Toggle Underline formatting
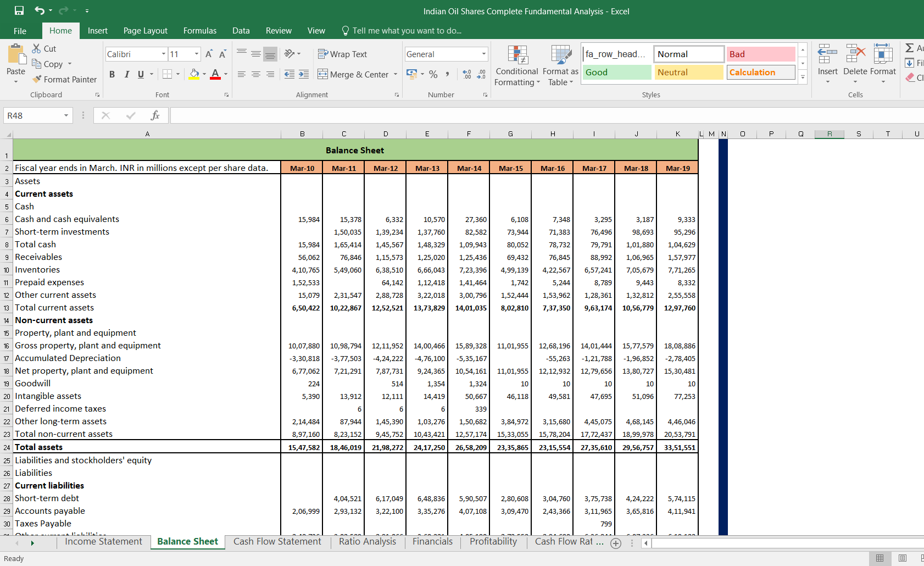 click(141, 74)
